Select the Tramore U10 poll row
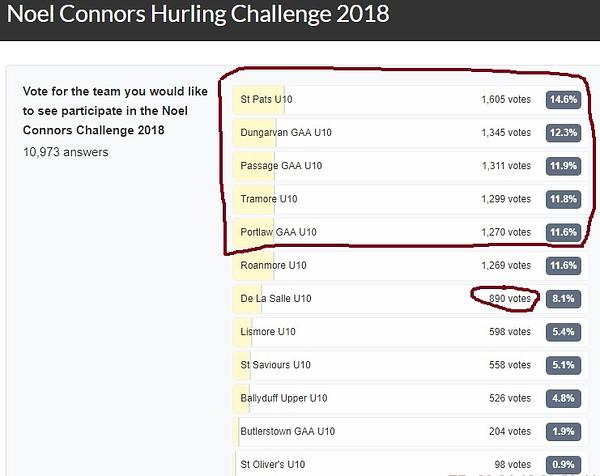Screen dimensions: 600x476 pyautogui.click(x=410, y=199)
